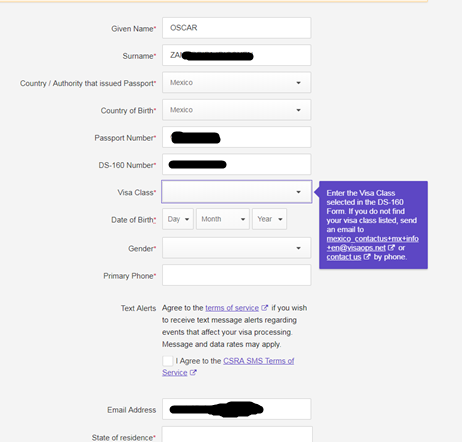The height and width of the screenshot is (442, 462).
Task: Focus the Given Name field containing OSCAR
Action: (x=237, y=28)
